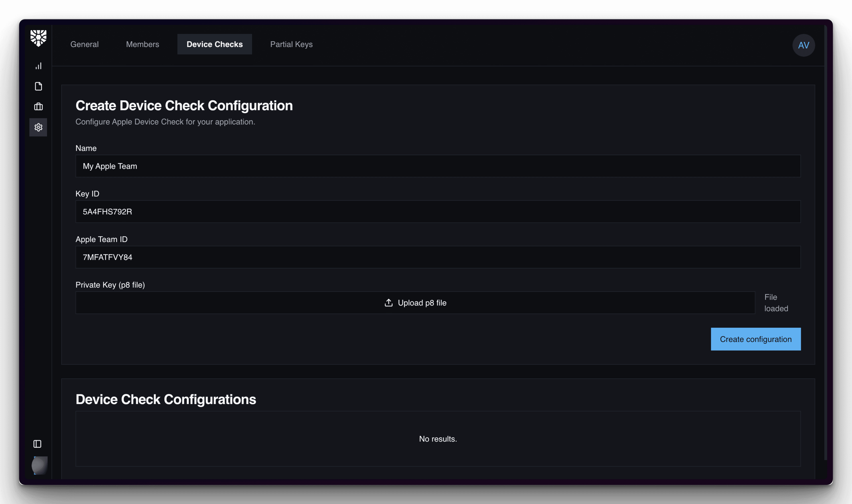Click the Apple Team ID field showing 7MFATFVY84
Viewport: 852px width, 504px height.
[x=438, y=257]
